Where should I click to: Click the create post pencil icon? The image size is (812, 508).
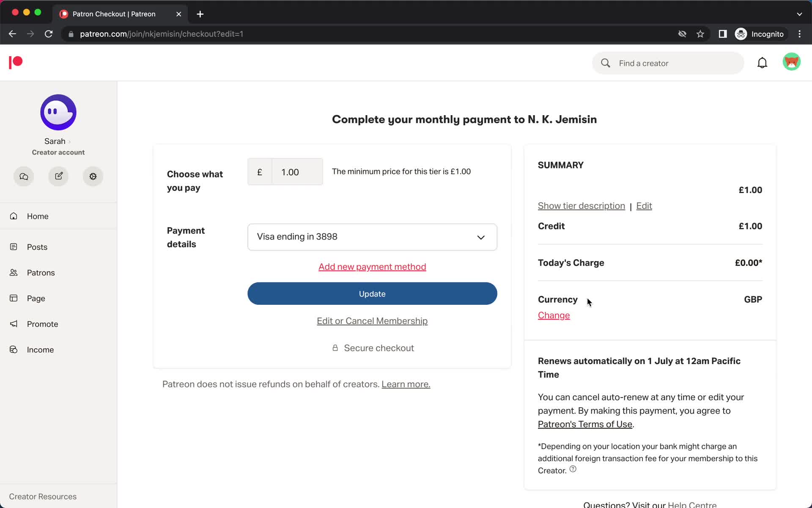(58, 176)
